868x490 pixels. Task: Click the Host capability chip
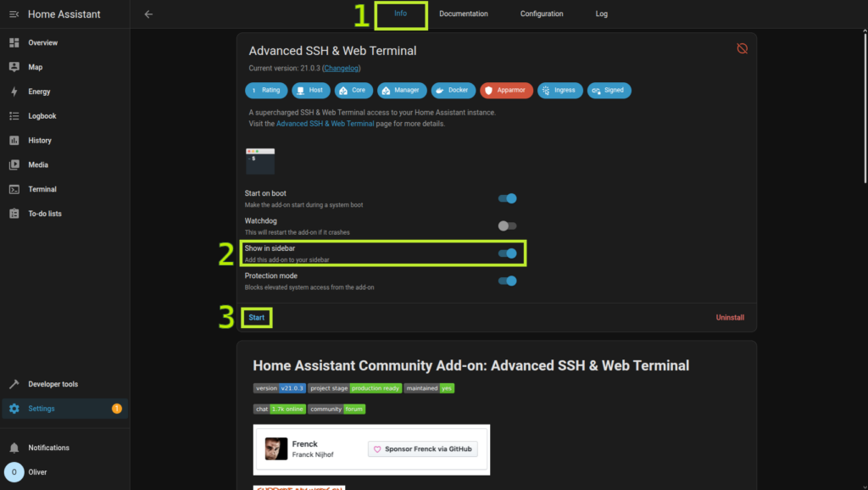click(x=311, y=90)
